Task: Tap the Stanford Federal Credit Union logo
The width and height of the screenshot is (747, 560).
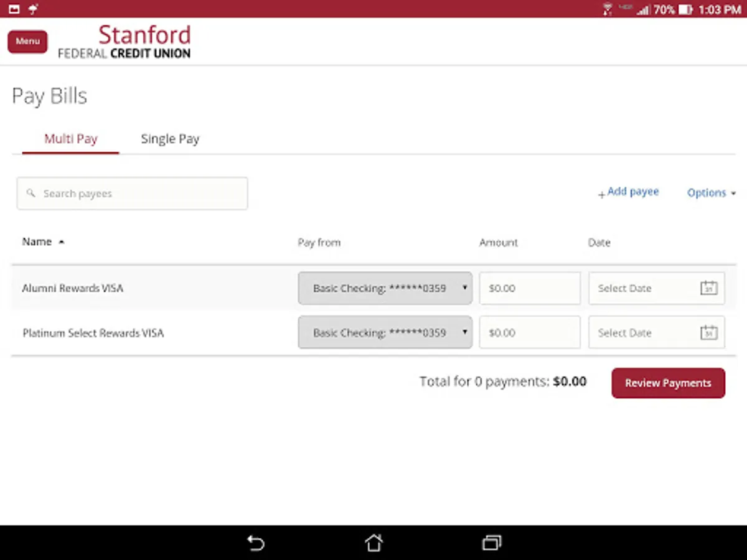Action: [125, 42]
